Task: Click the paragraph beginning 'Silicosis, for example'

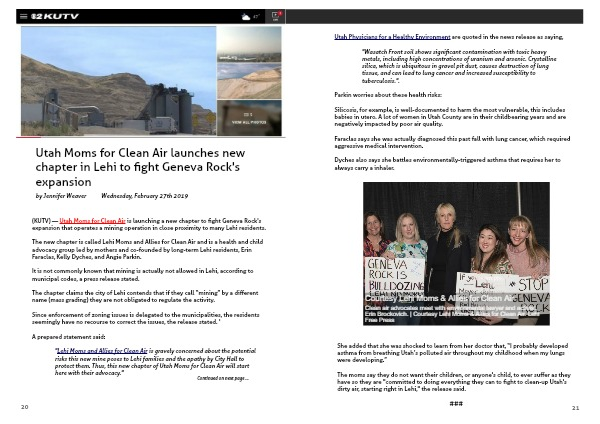Action: [450, 117]
